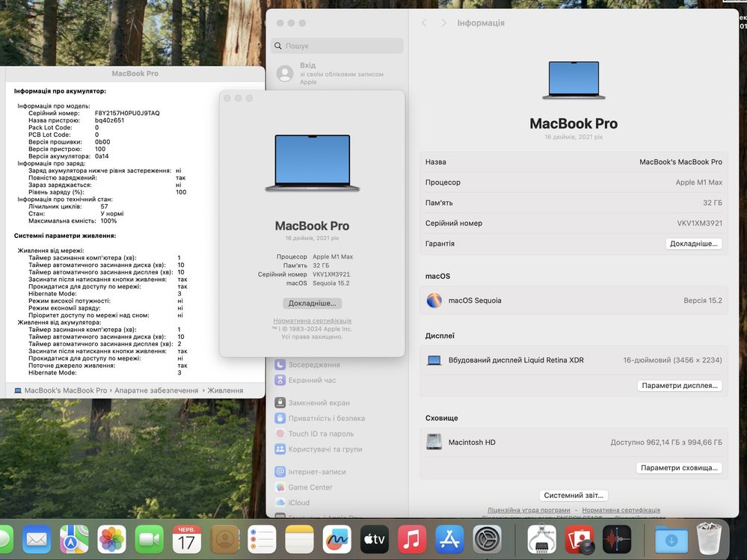Click Apple M1 Max value in Процесор row
Viewport: 747px width, 560px height.
tap(699, 182)
